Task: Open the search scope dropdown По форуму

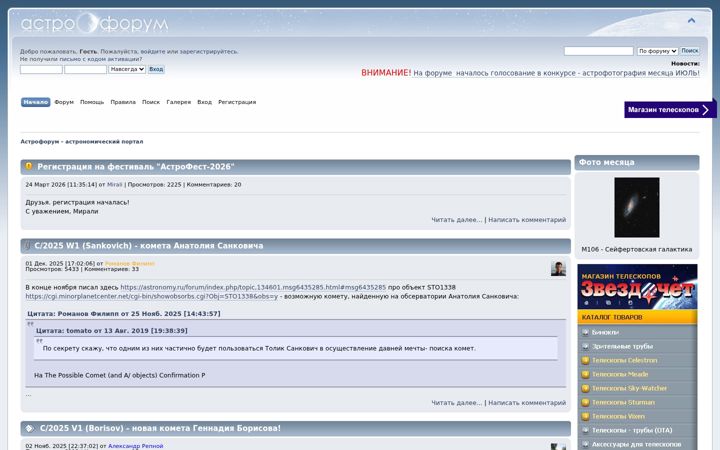Action: pyautogui.click(x=658, y=51)
